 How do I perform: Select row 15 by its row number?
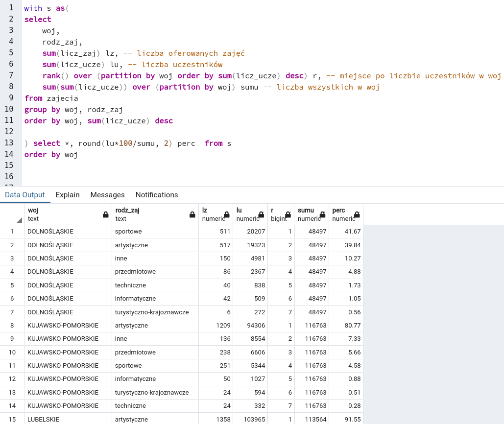12,419
